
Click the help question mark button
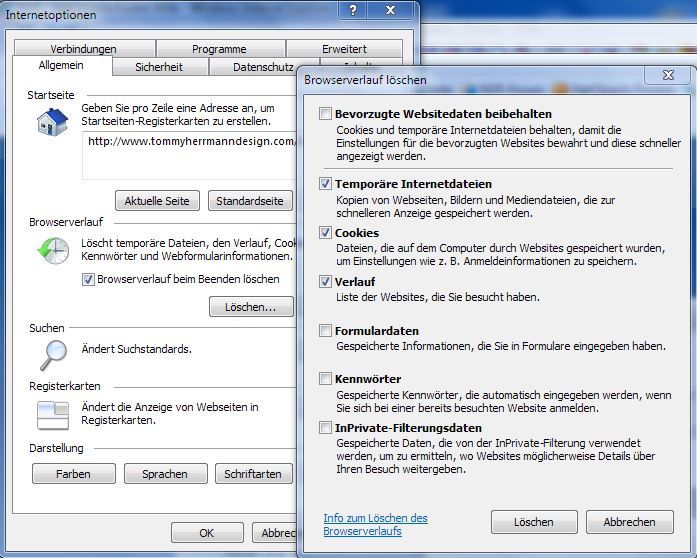[x=354, y=9]
